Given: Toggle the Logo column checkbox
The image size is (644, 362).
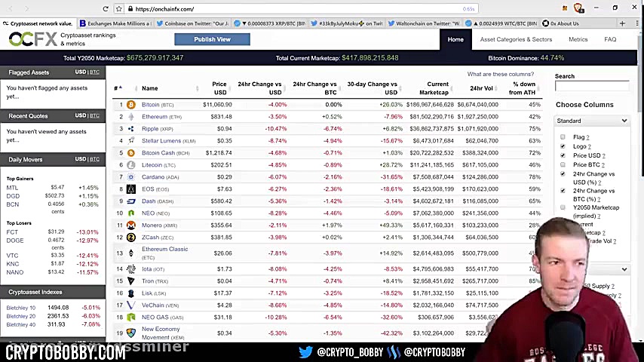Looking at the screenshot, I should [x=563, y=146].
